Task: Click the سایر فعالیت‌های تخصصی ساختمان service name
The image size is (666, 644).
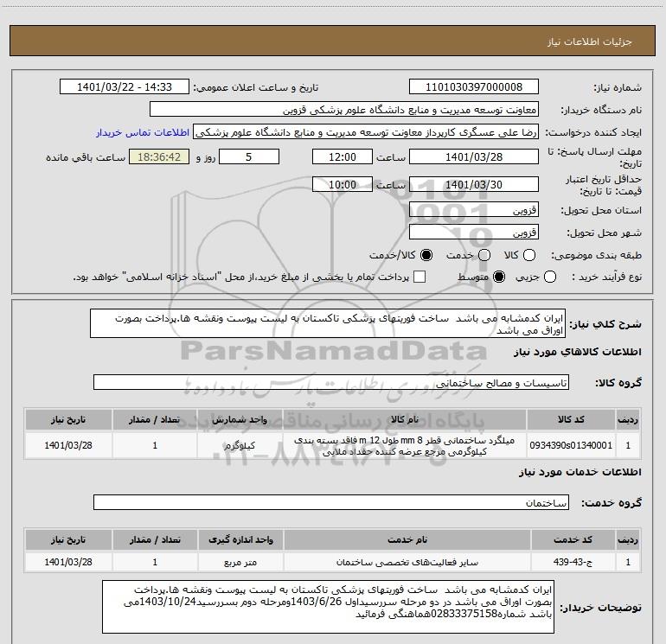Action: pos(407,562)
